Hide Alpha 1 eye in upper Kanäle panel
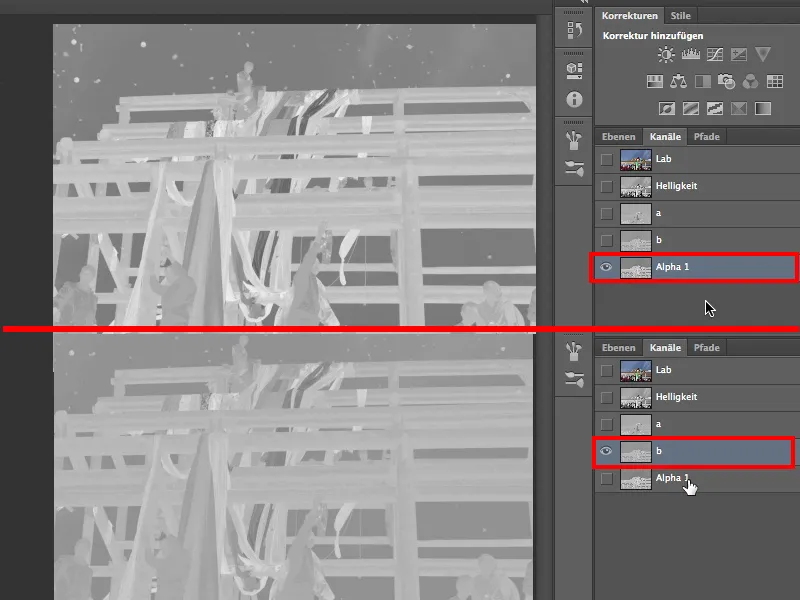800x600 pixels. pyautogui.click(x=606, y=267)
